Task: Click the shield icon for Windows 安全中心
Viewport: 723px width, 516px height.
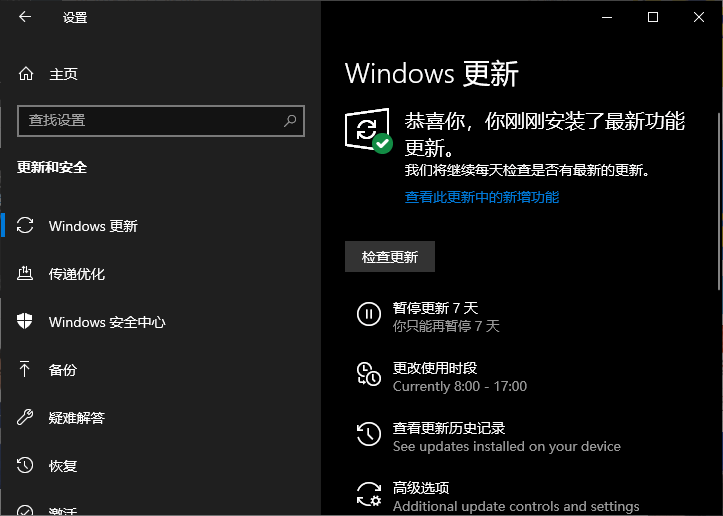Action: pos(25,321)
